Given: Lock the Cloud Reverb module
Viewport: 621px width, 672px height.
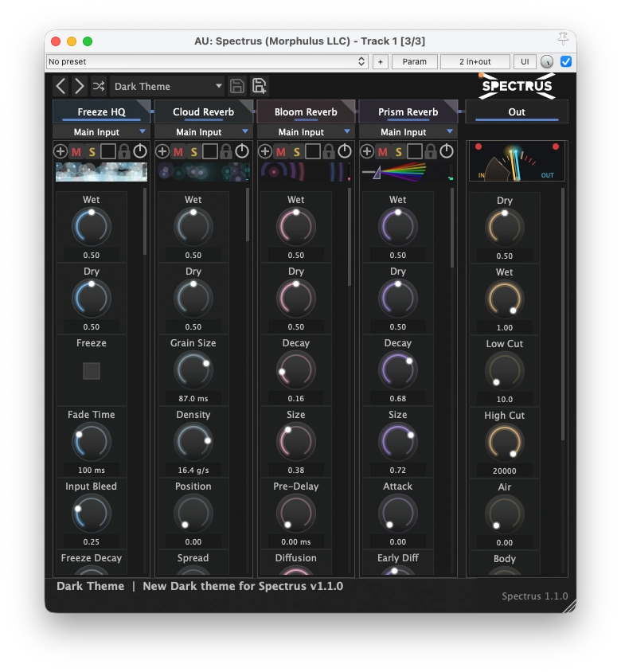Looking at the screenshot, I should [226, 151].
